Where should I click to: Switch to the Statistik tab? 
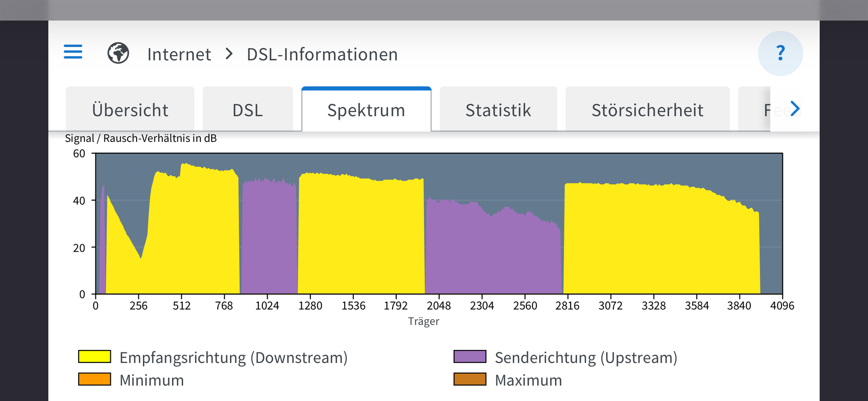498,110
